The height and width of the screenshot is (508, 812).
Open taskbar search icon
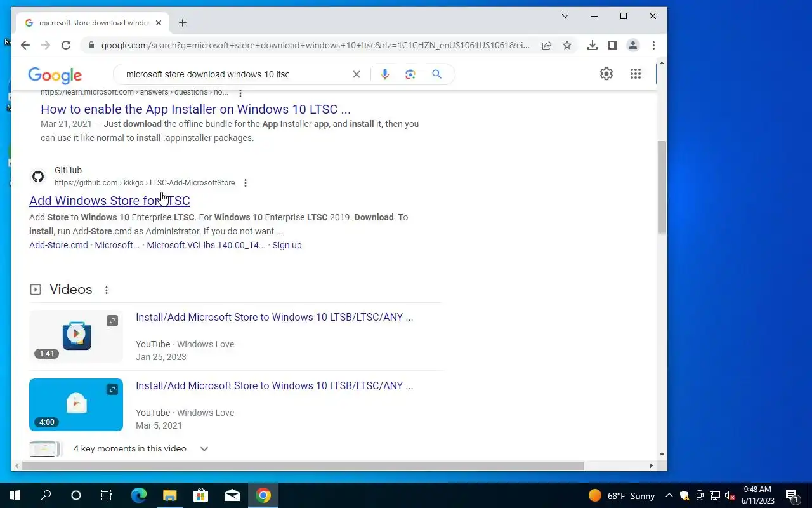coord(46,496)
